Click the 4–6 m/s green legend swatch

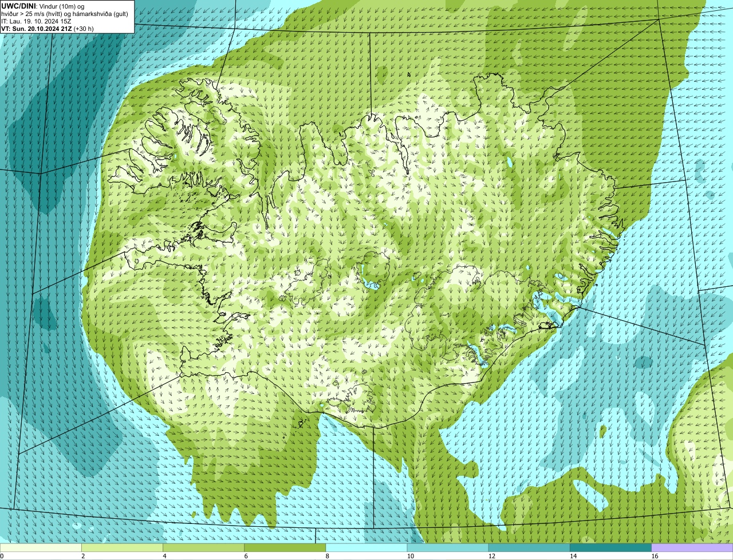[x=204, y=548]
